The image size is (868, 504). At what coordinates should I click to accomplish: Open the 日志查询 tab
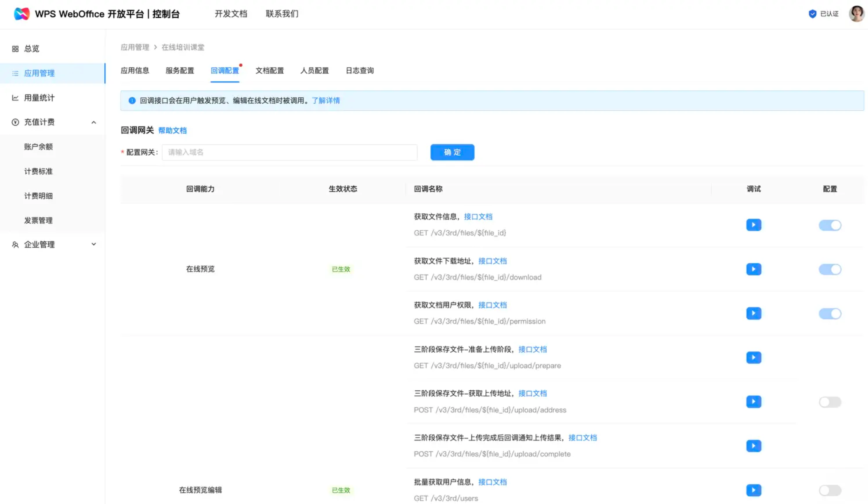point(360,70)
